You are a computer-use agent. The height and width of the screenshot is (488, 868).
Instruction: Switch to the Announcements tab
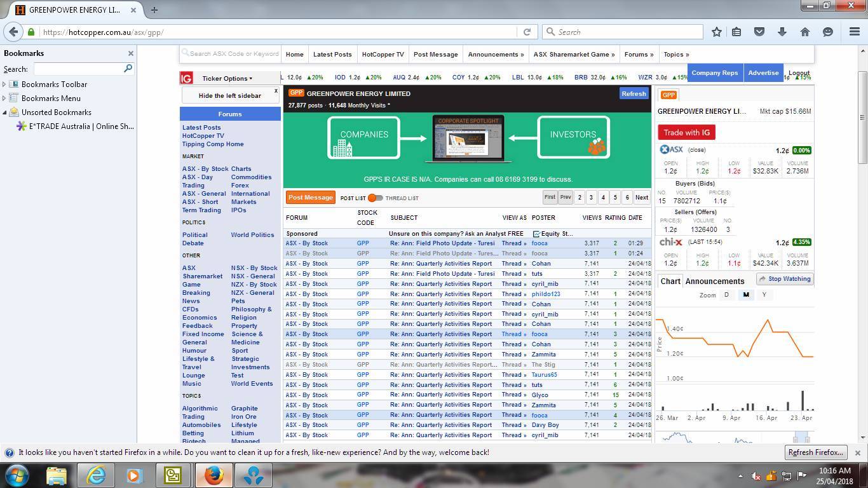tap(715, 281)
